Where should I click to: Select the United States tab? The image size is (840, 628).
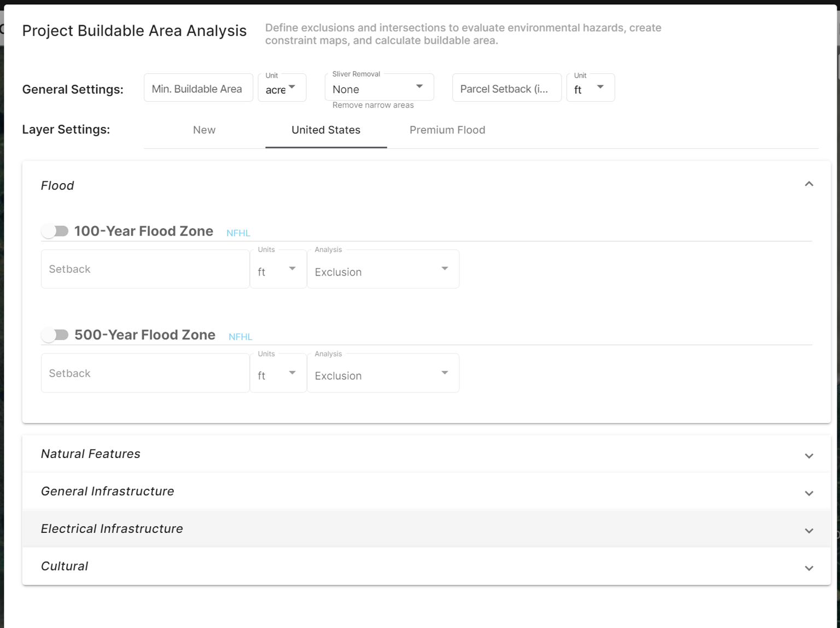[325, 130]
